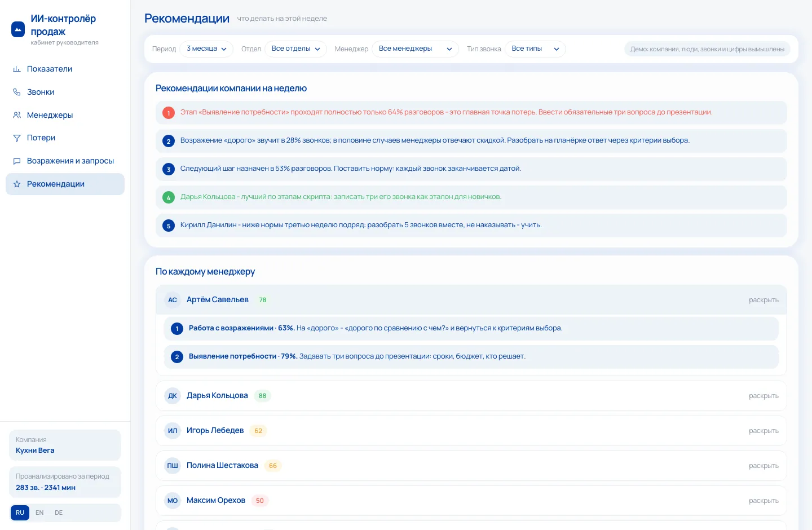Click the recommendation about возражение «дорого» 28%
Screen dimensions: 812x530
[x=471, y=141]
